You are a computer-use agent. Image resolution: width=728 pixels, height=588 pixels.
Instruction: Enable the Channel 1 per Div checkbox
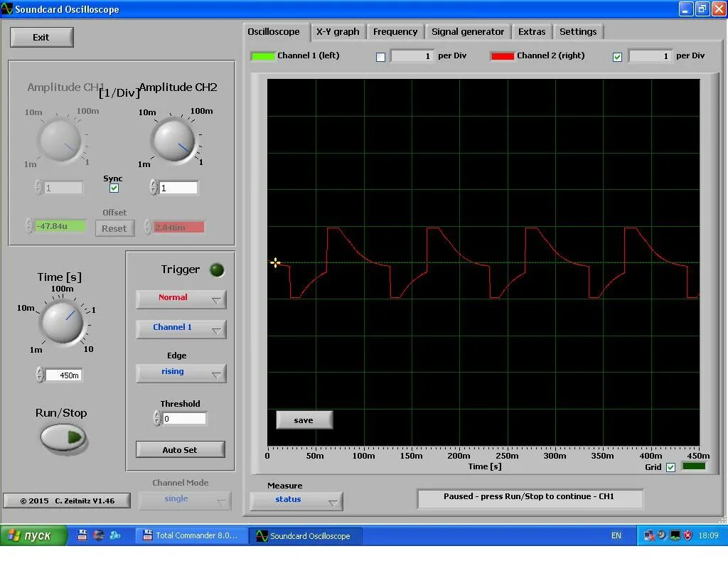(380, 55)
